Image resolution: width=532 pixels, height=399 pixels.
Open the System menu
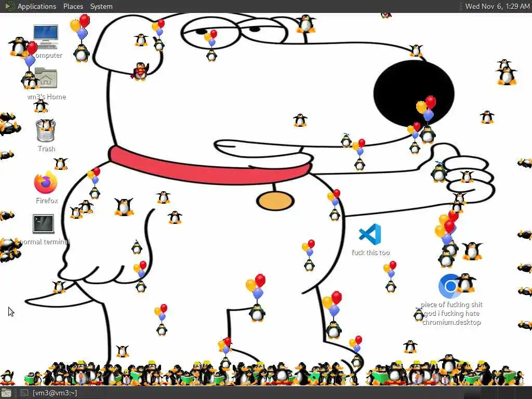pyautogui.click(x=101, y=6)
